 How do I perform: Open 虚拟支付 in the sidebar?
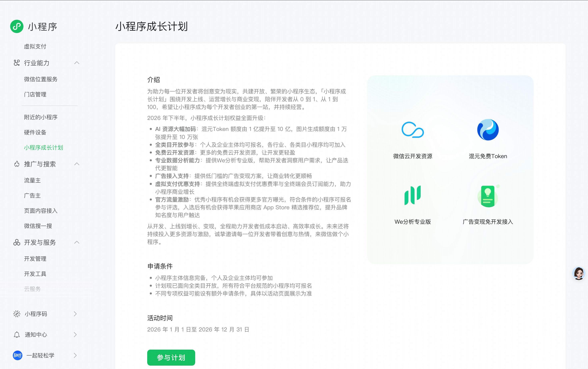pyautogui.click(x=35, y=47)
